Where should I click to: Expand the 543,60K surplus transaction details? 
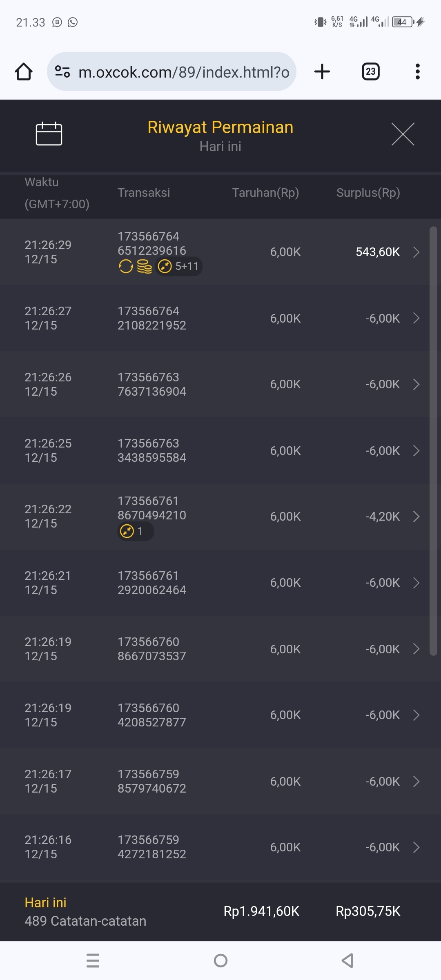(x=416, y=252)
